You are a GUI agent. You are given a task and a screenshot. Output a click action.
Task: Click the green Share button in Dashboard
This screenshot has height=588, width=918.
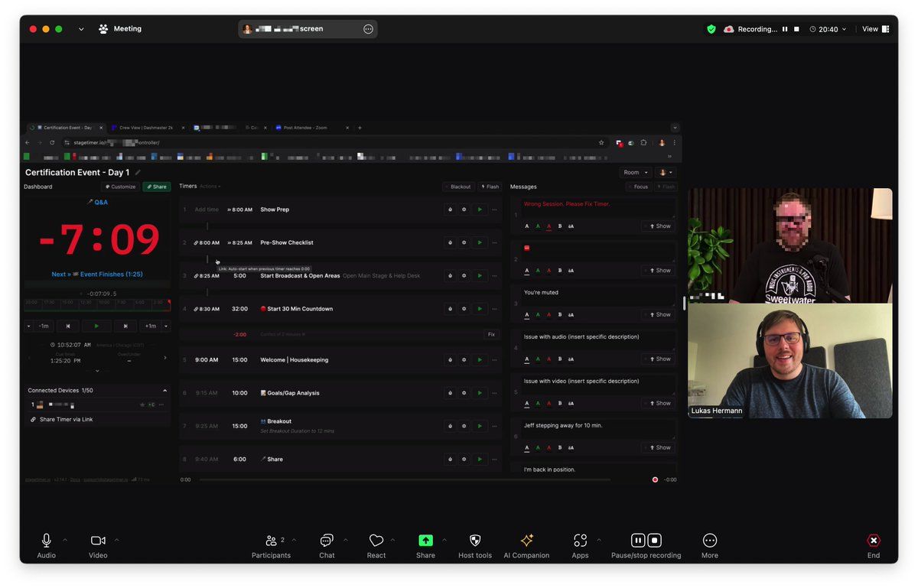coord(157,187)
